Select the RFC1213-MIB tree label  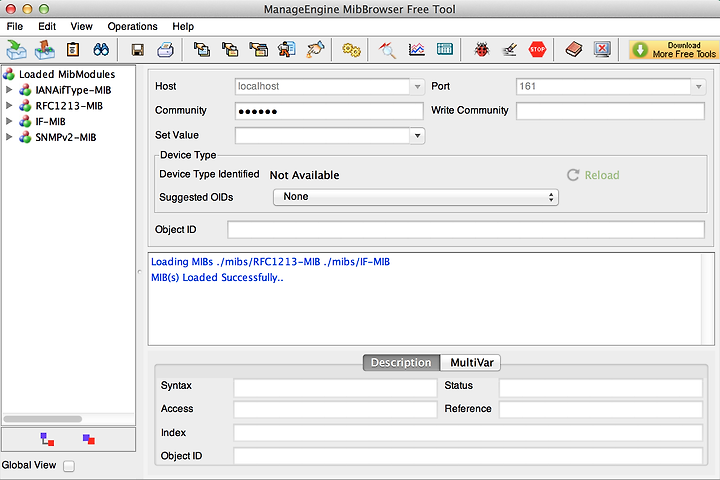69,106
